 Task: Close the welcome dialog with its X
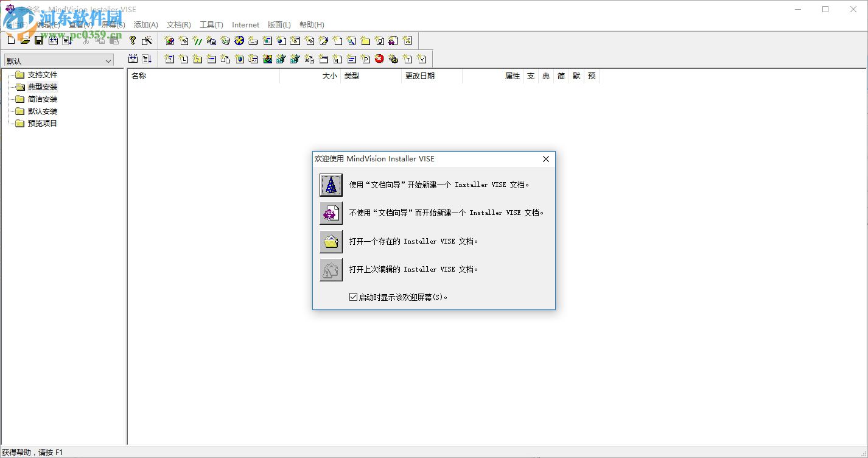pos(545,159)
